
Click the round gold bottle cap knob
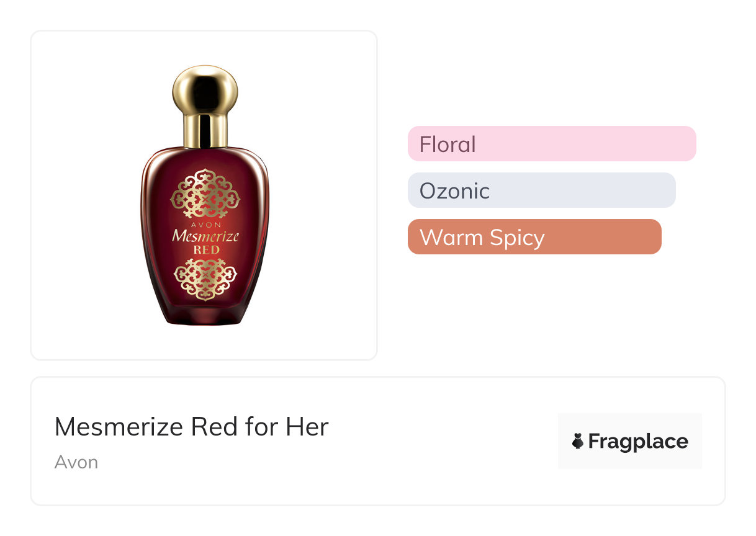coord(205,87)
